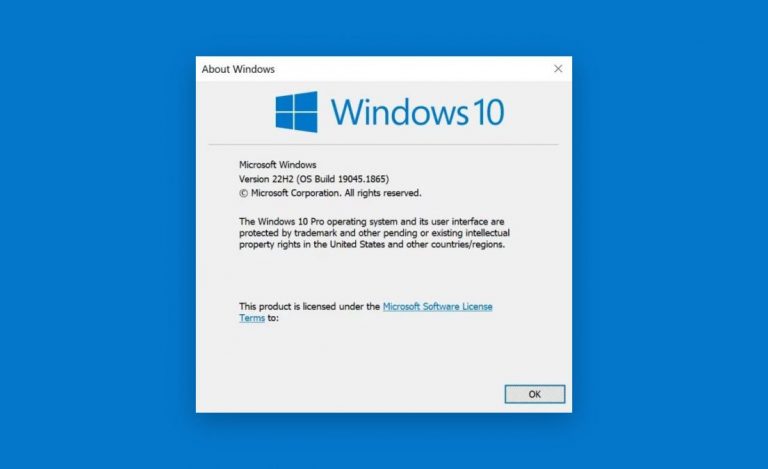768x469 pixels.
Task: Click the United States text in paragraph
Action: 357,244
